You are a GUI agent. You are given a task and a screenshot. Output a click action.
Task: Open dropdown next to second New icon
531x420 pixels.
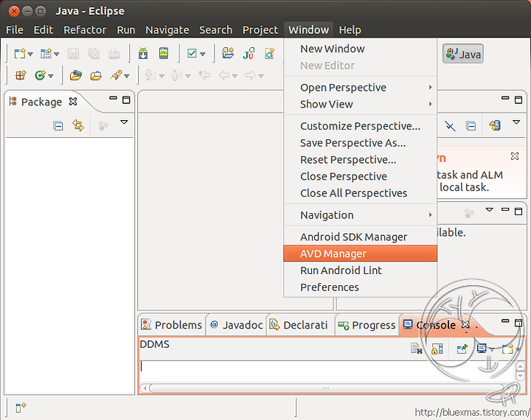tap(57, 54)
